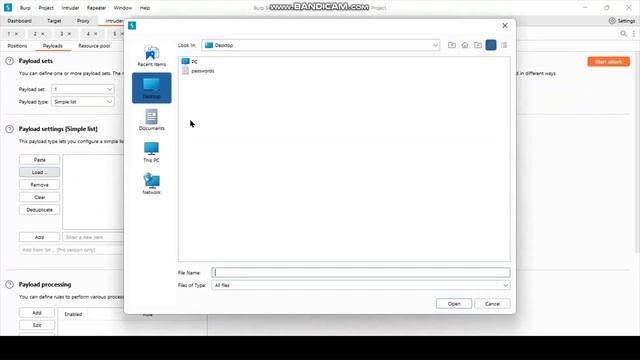Click Add next to Enter a new item
The height and width of the screenshot is (360, 640).
pyautogui.click(x=40, y=237)
